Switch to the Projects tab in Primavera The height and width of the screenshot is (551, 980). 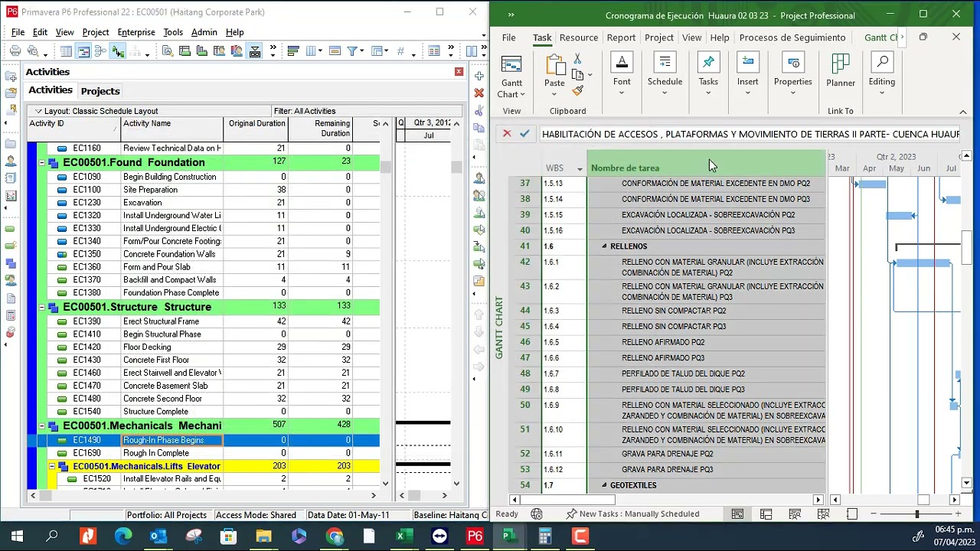[100, 91]
